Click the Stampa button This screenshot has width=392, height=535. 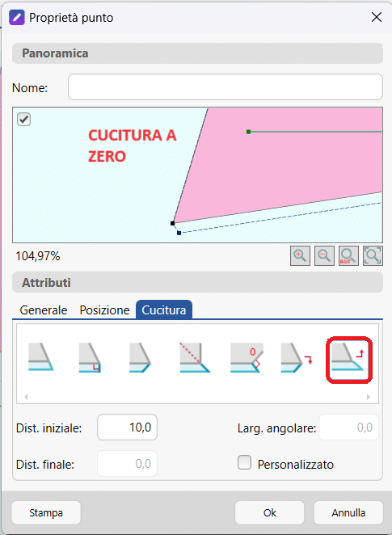(46, 512)
